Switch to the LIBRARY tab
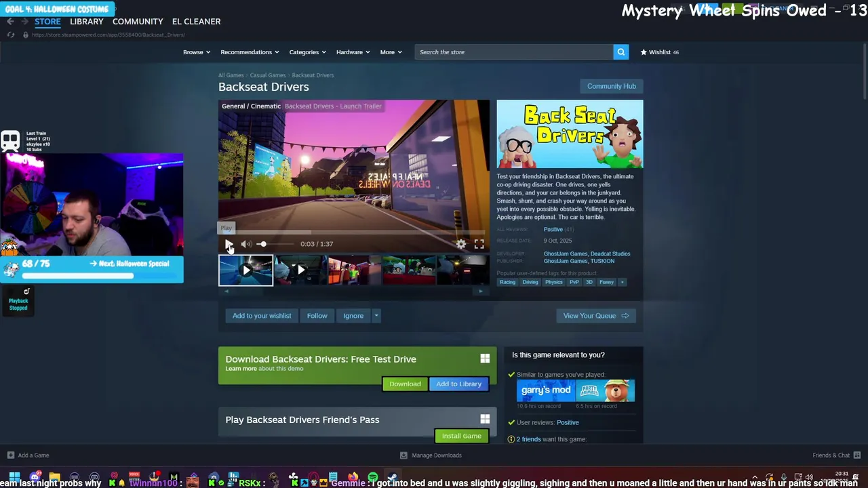This screenshot has width=868, height=488. [87, 22]
